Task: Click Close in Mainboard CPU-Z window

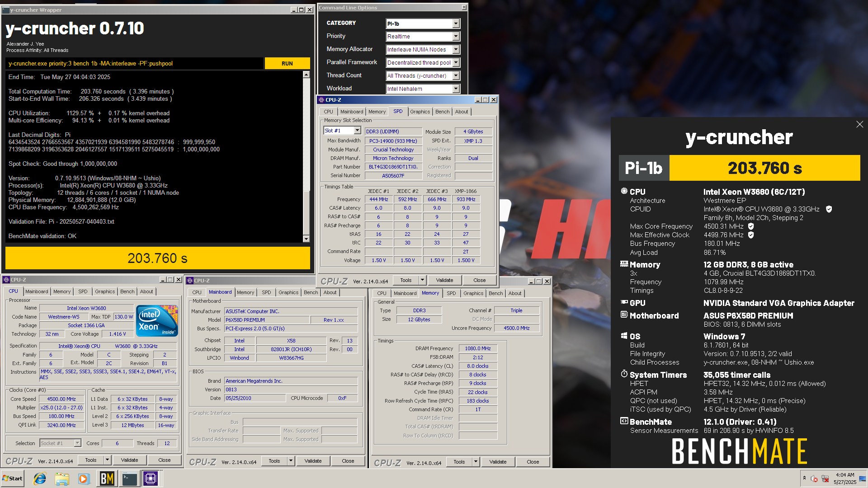Action: coord(348,461)
